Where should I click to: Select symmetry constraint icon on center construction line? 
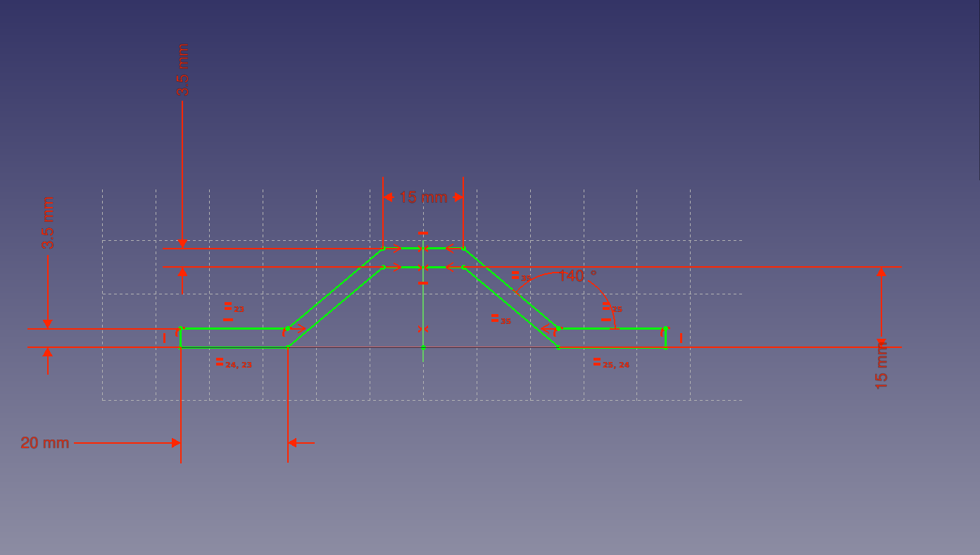click(x=422, y=329)
